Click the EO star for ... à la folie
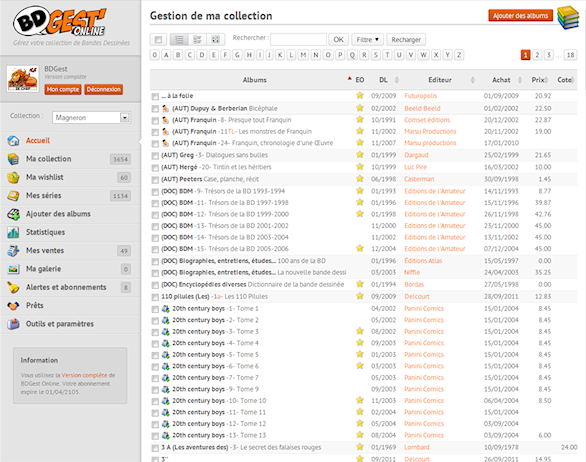The width and height of the screenshot is (586, 462). click(360, 95)
